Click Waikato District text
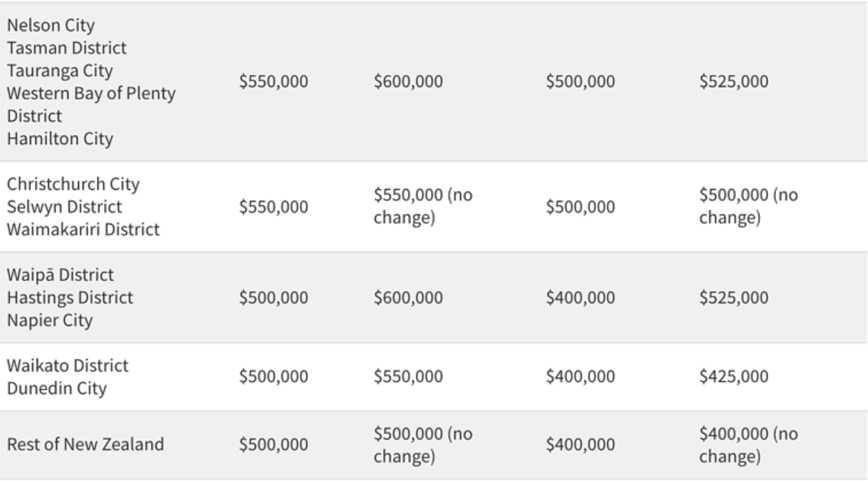 click(x=67, y=366)
